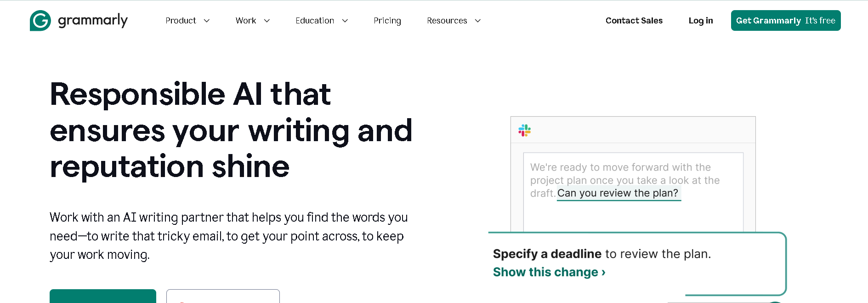The width and height of the screenshot is (868, 303).
Task: Click Contact Sales link
Action: (x=634, y=21)
